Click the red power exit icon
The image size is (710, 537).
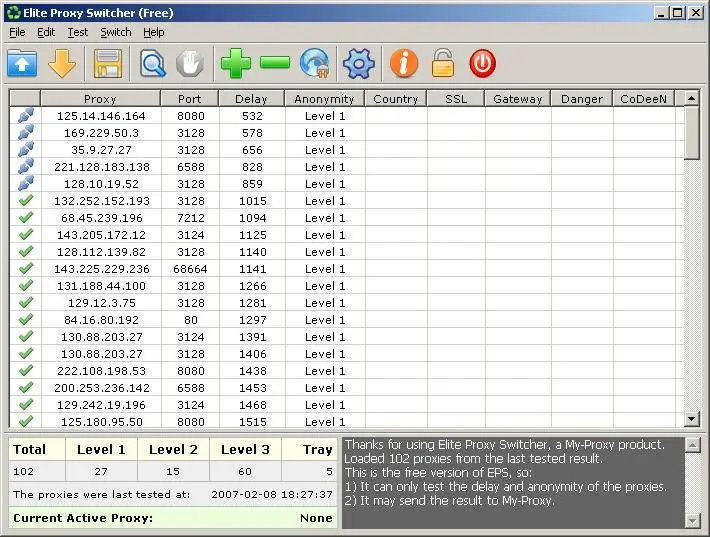tap(482, 63)
